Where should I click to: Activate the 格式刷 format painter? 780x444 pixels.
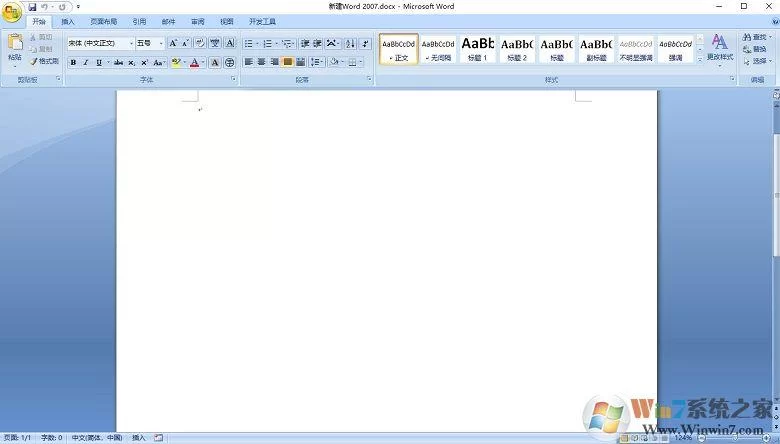click(44, 61)
